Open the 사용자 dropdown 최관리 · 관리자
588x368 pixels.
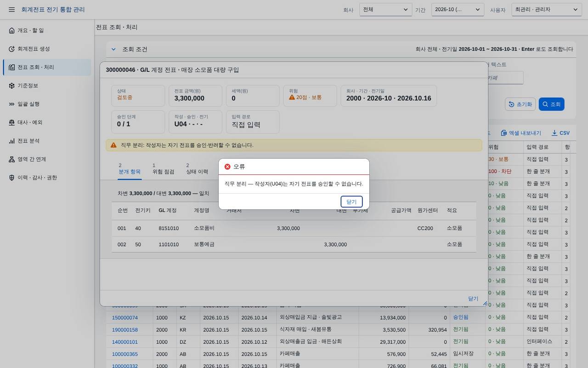point(547,10)
